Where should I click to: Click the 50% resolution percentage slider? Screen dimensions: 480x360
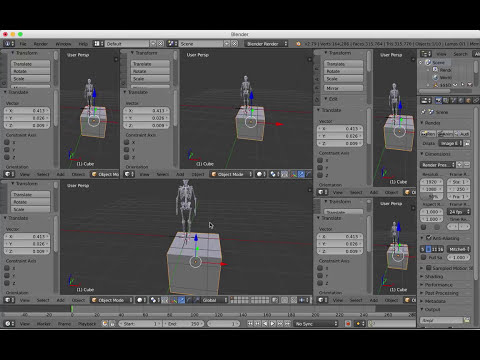[432, 197]
